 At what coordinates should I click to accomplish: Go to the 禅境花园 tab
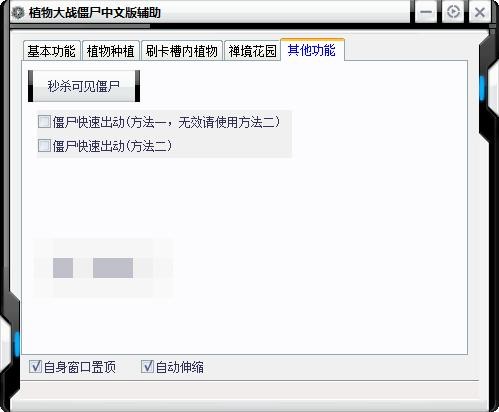(252, 51)
